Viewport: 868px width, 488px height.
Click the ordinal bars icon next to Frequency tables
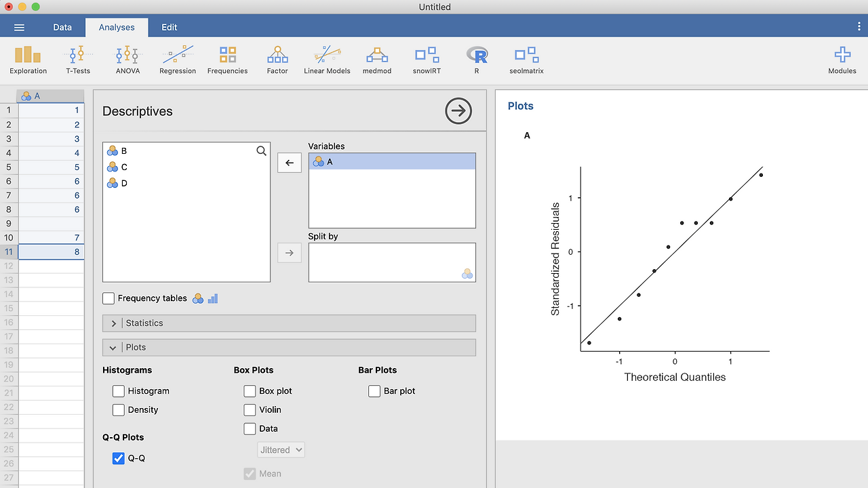(x=213, y=298)
